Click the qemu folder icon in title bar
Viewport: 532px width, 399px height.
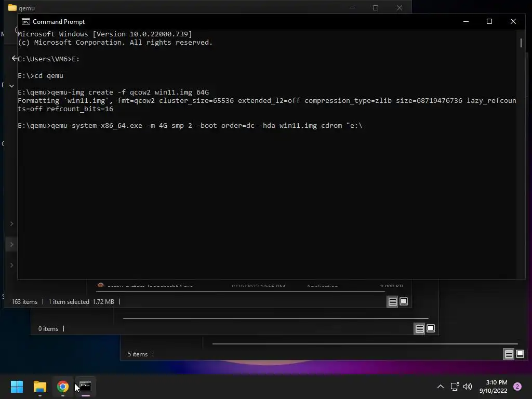pos(12,8)
